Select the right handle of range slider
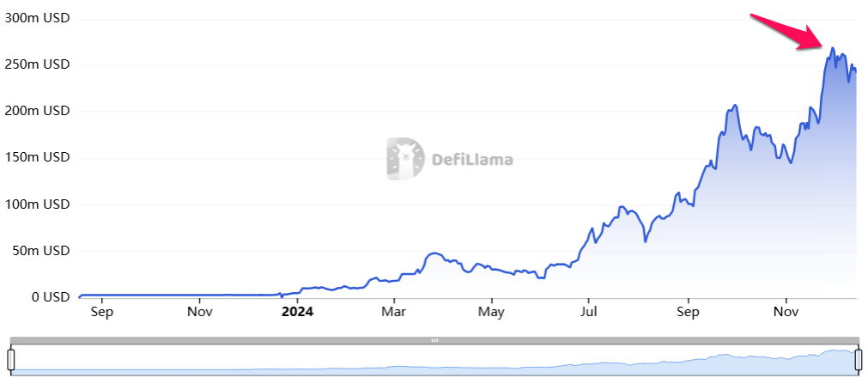 pos(858,360)
